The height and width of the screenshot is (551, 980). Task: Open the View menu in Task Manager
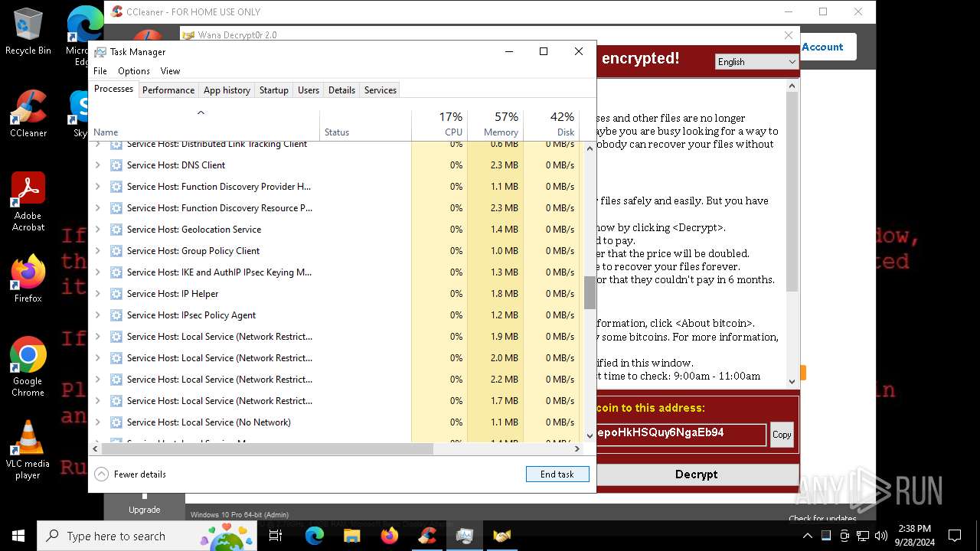[170, 71]
